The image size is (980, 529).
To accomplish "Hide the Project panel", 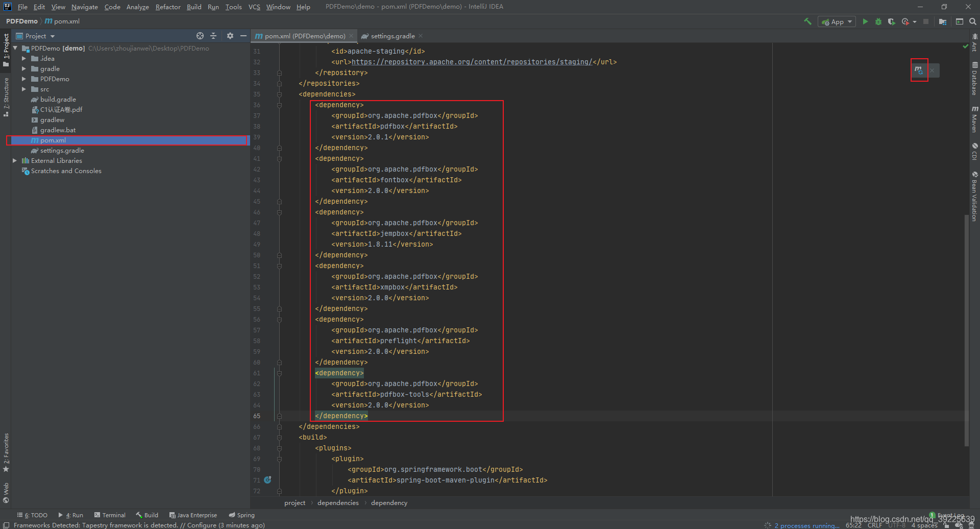I will [243, 36].
